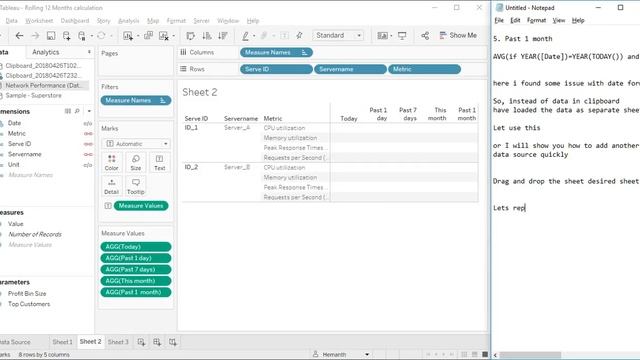Click the New Story tab icon
640x360 pixels.
pos(173,342)
